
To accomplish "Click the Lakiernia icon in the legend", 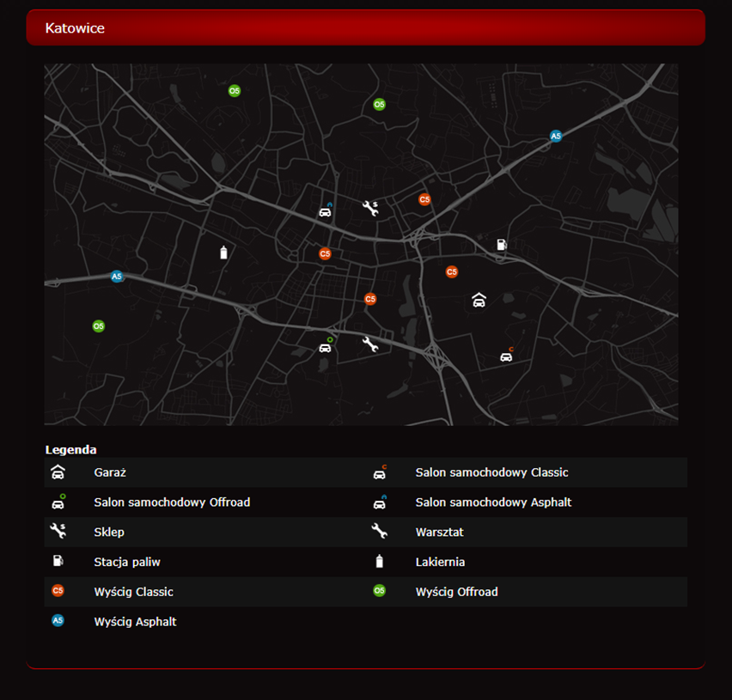I will 380,562.
